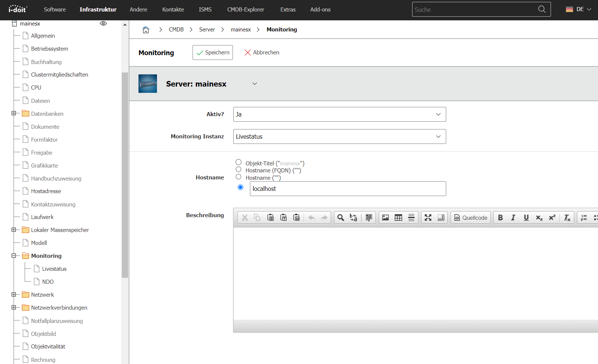598x364 pixels.
Task: Select the Hostname (FQDN) radio button
Action: tap(238, 169)
